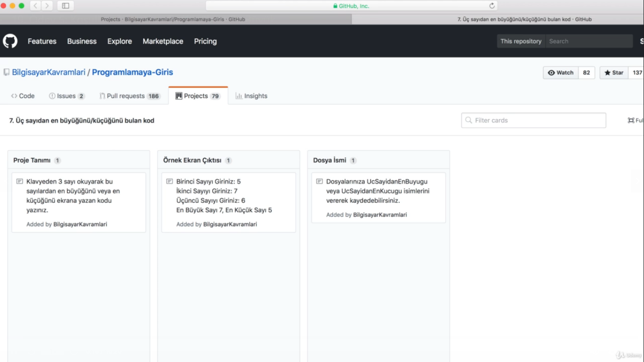This screenshot has height=362, width=644.
Task: Click the GitHub Octocat logo
Action: click(10, 41)
